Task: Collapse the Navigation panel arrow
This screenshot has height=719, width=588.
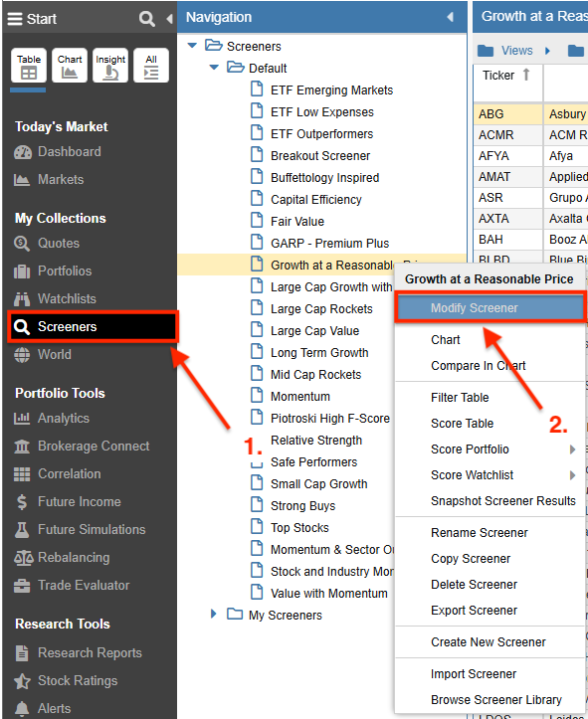Action: coord(450,17)
